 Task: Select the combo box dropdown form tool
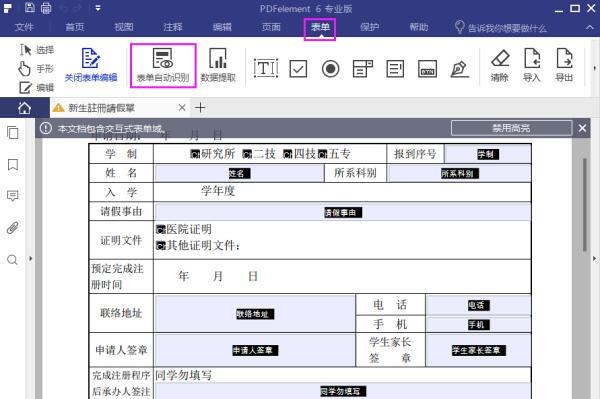(362, 69)
